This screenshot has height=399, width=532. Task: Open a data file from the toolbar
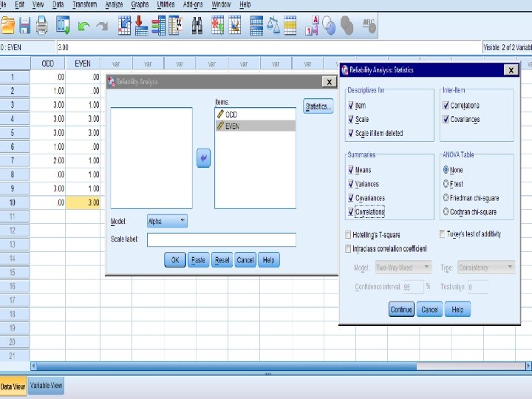[x=7, y=26]
